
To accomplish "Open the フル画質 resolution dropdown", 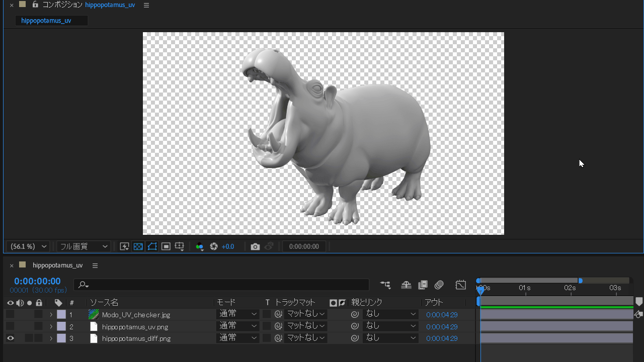I will [x=83, y=246].
